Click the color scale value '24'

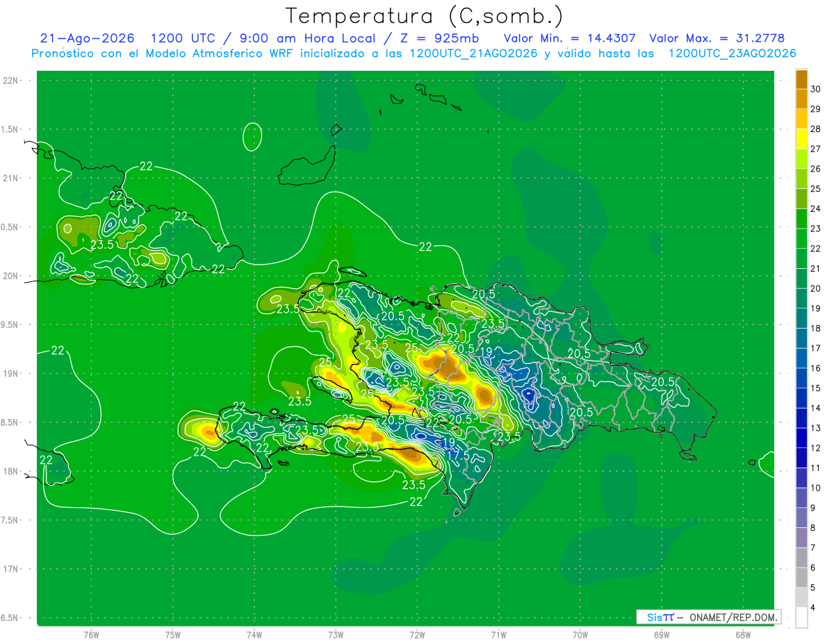point(816,208)
